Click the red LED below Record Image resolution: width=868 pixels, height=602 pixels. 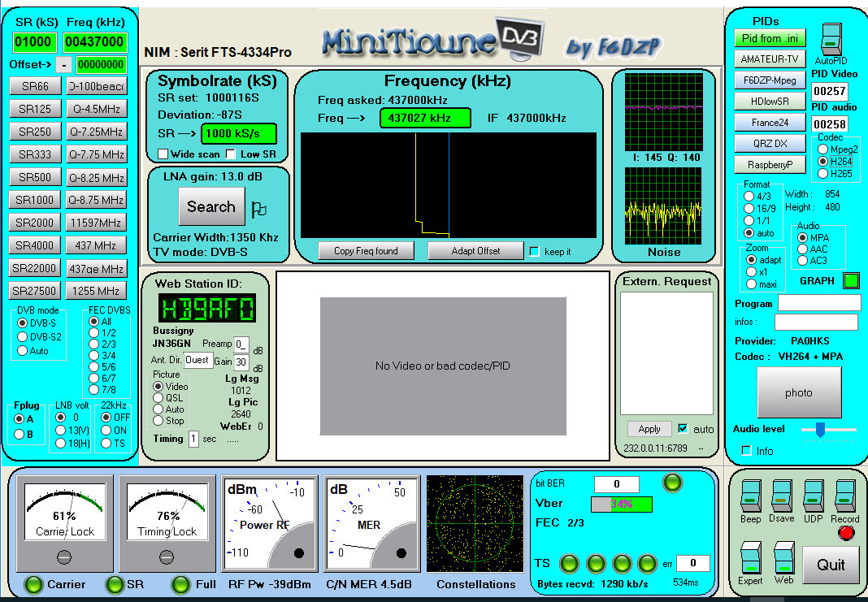[x=846, y=533]
